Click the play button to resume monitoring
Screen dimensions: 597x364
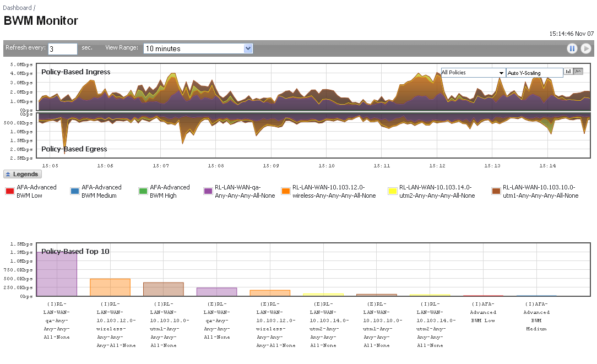pyautogui.click(x=586, y=48)
